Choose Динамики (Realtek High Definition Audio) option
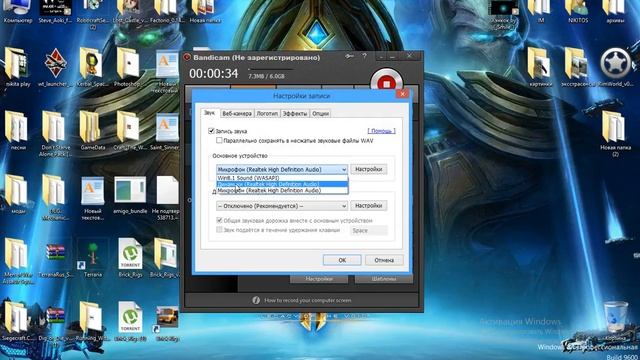This screenshot has width=640, height=360. pos(282,184)
